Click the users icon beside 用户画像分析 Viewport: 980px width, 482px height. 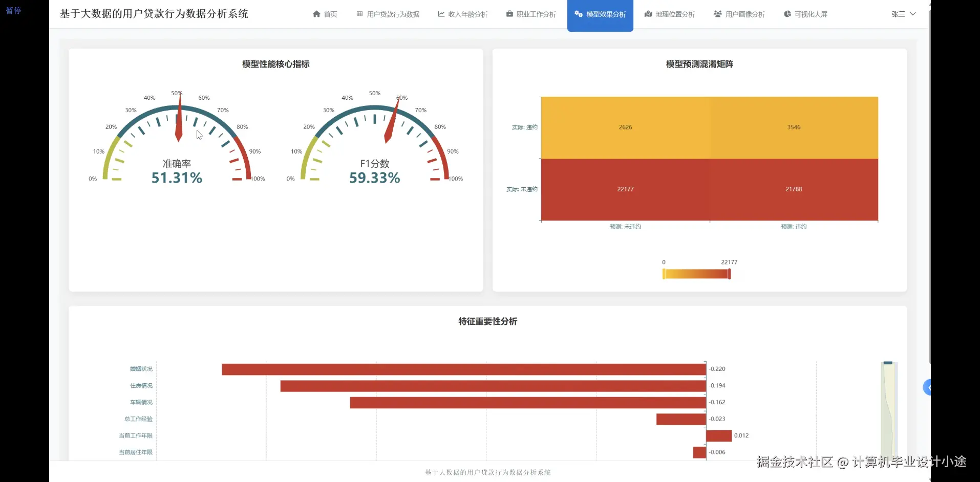pos(718,14)
